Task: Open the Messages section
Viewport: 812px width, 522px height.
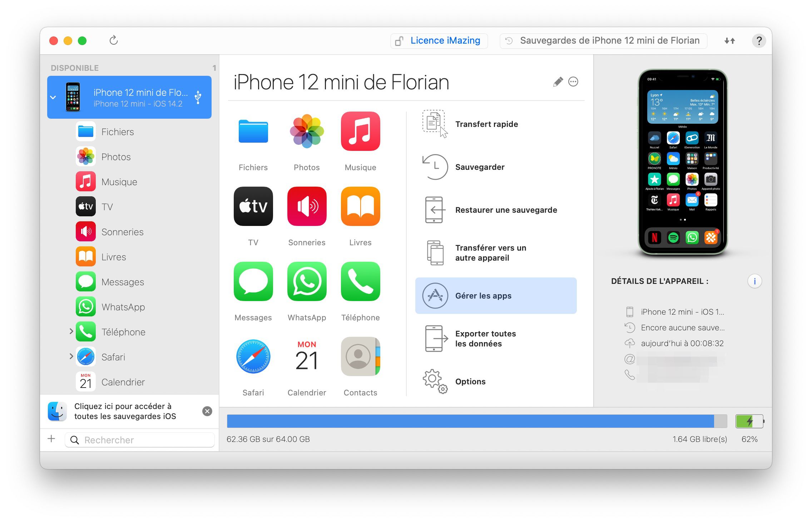Action: [x=253, y=291]
